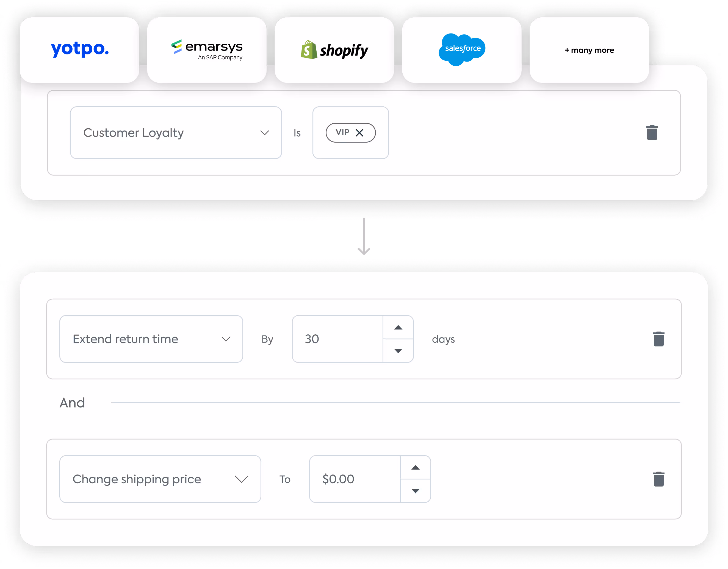Choose the Salesforce integration card

tap(462, 50)
